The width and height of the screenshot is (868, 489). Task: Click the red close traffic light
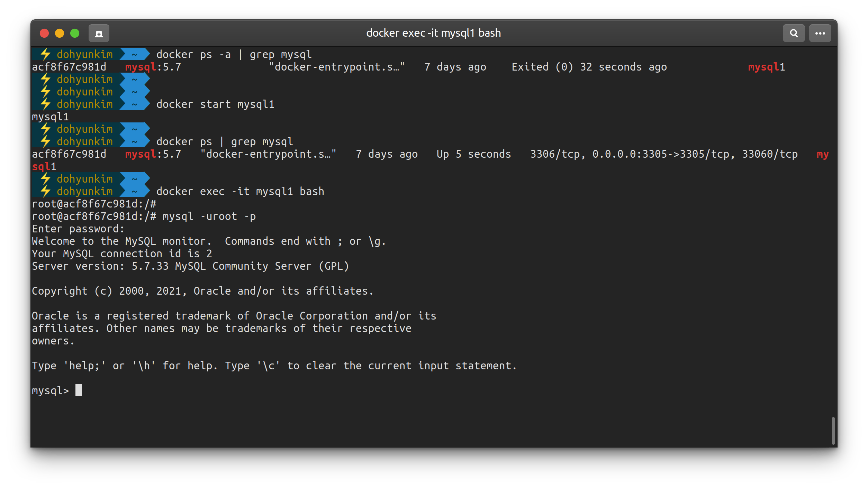click(45, 33)
